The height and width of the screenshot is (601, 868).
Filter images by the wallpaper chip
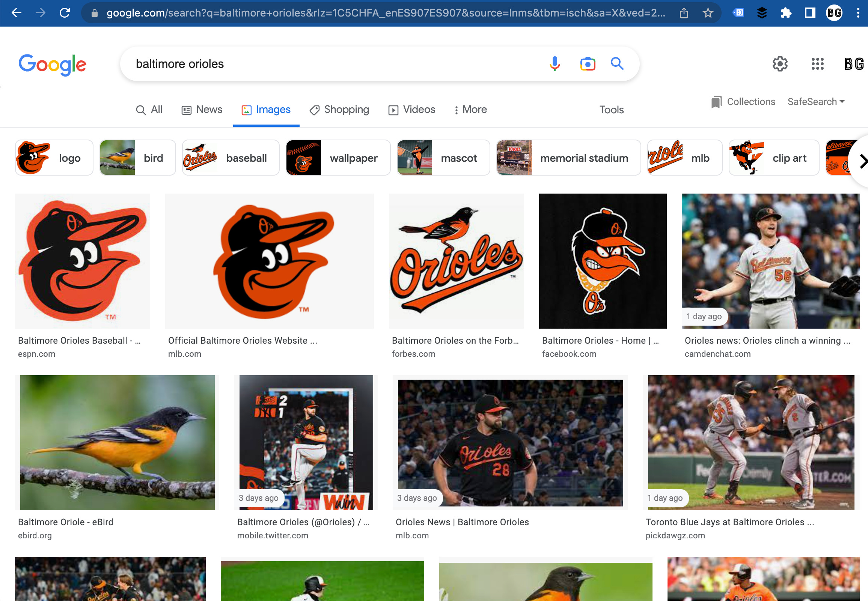point(338,158)
